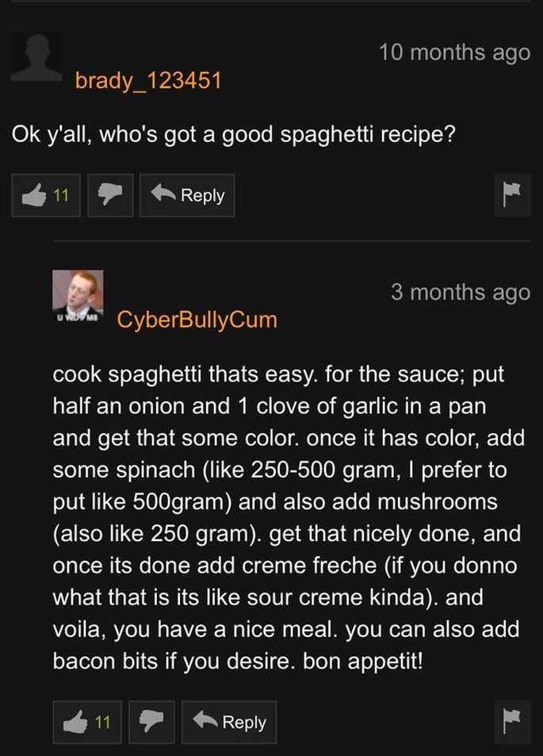Report CyberBullyCum's comment using the flag icon

512,722
